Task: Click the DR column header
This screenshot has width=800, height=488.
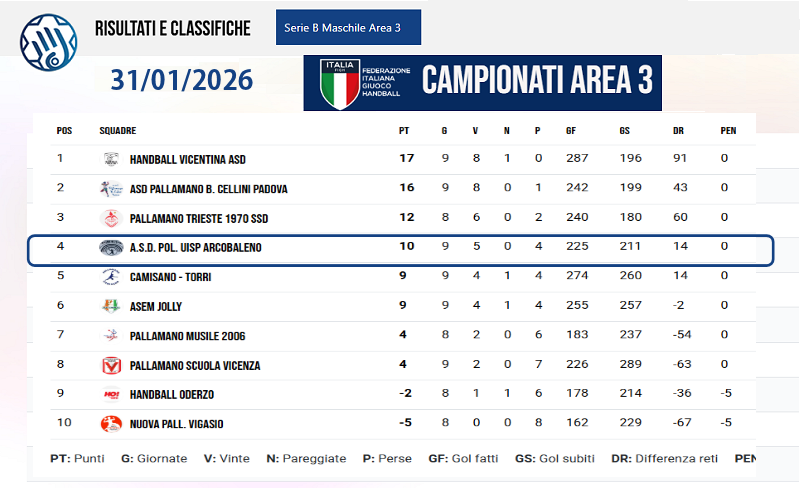Action: (678, 130)
